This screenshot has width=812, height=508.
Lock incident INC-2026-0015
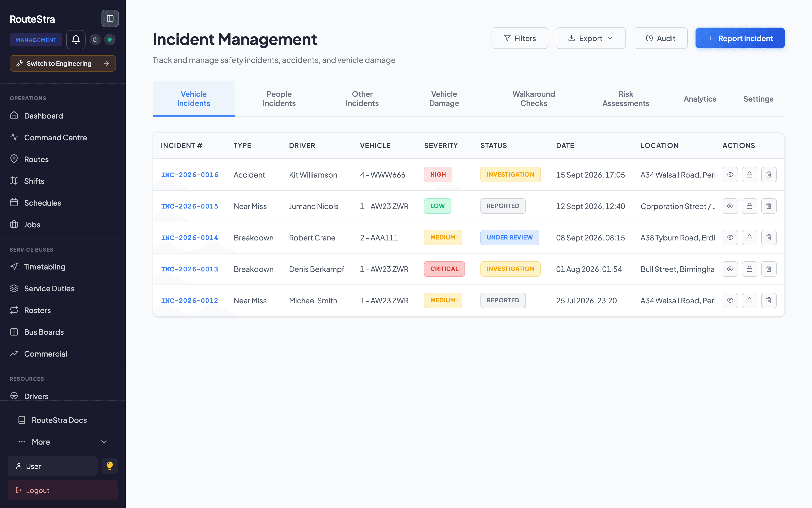click(750, 206)
